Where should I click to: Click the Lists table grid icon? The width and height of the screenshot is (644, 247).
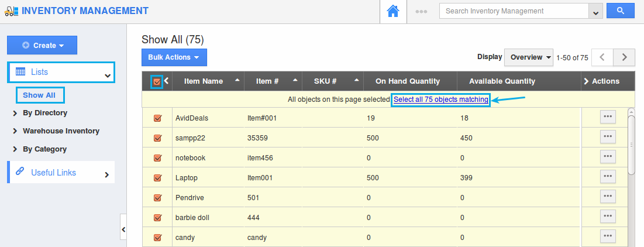coord(20,71)
